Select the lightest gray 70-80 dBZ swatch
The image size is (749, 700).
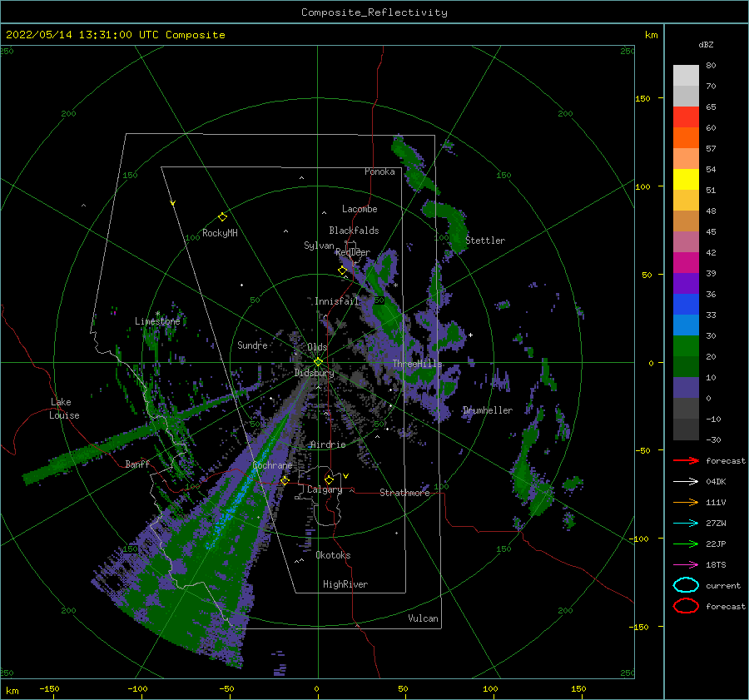pos(686,76)
